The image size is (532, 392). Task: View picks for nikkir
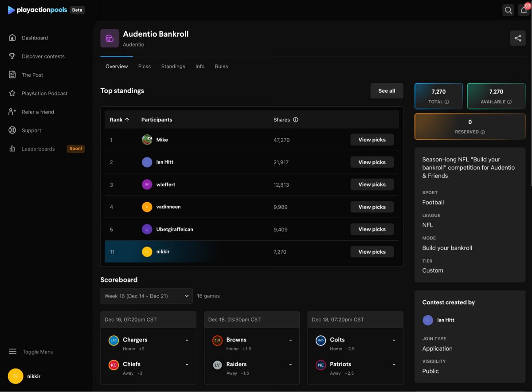point(372,252)
